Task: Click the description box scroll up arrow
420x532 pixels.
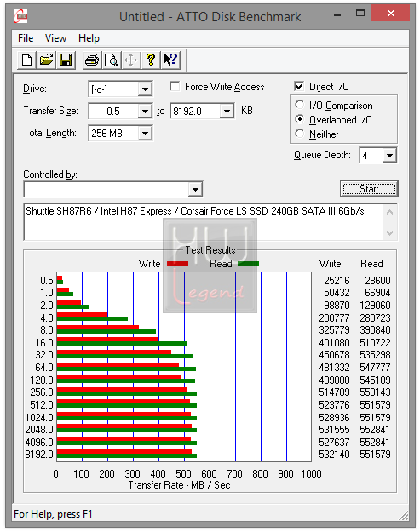Action: click(x=390, y=213)
